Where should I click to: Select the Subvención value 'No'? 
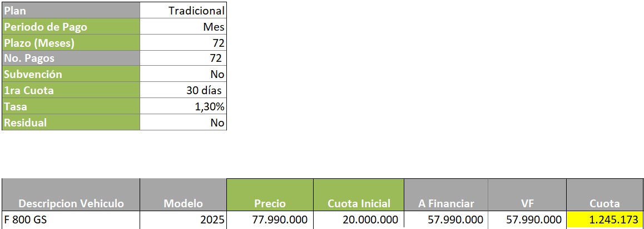click(183, 75)
